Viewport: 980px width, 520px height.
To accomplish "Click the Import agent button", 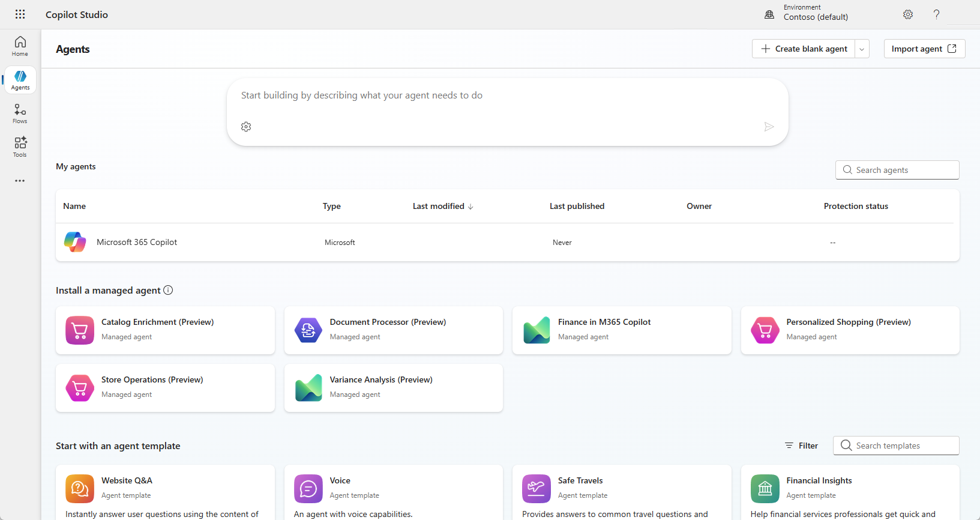I will (x=924, y=49).
